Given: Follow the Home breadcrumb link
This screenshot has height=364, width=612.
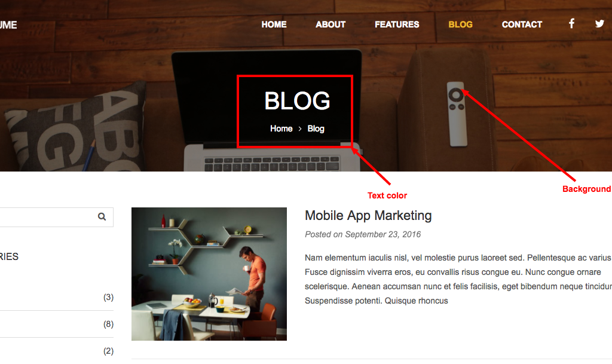Looking at the screenshot, I should pyautogui.click(x=281, y=129).
